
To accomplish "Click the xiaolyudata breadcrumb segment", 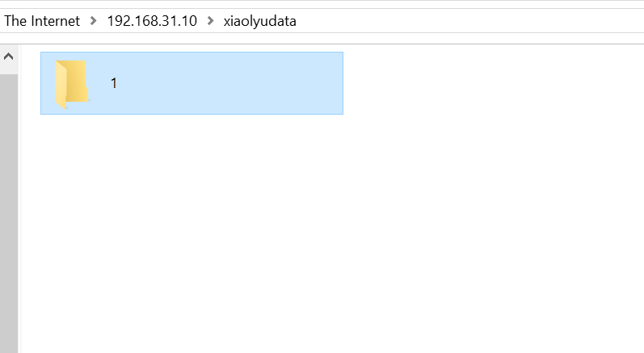I will pos(259,20).
